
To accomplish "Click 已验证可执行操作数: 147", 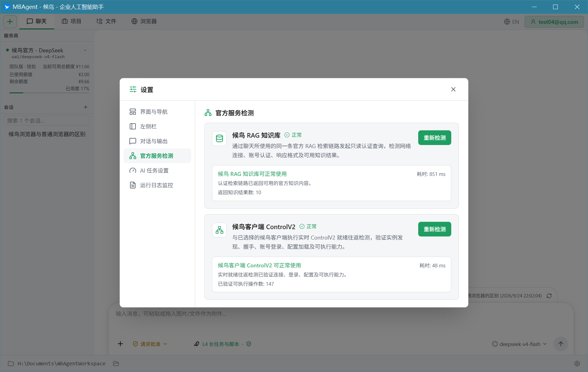I will tap(246, 284).
